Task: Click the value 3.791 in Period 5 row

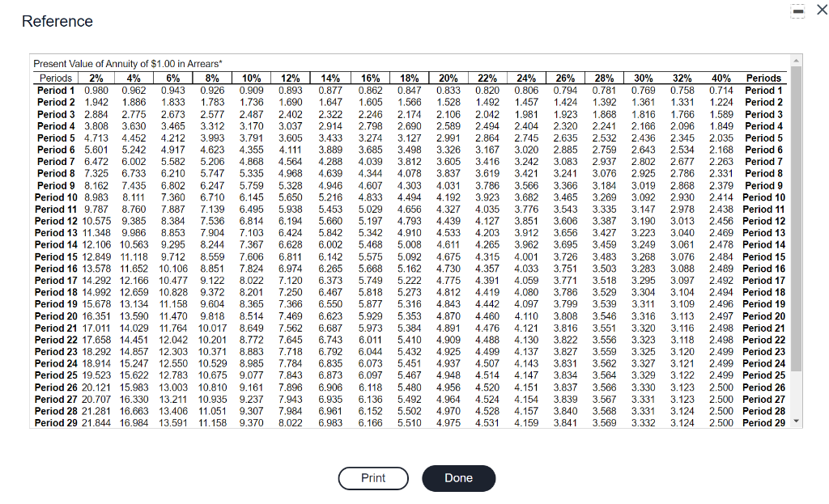Action: click(251, 138)
